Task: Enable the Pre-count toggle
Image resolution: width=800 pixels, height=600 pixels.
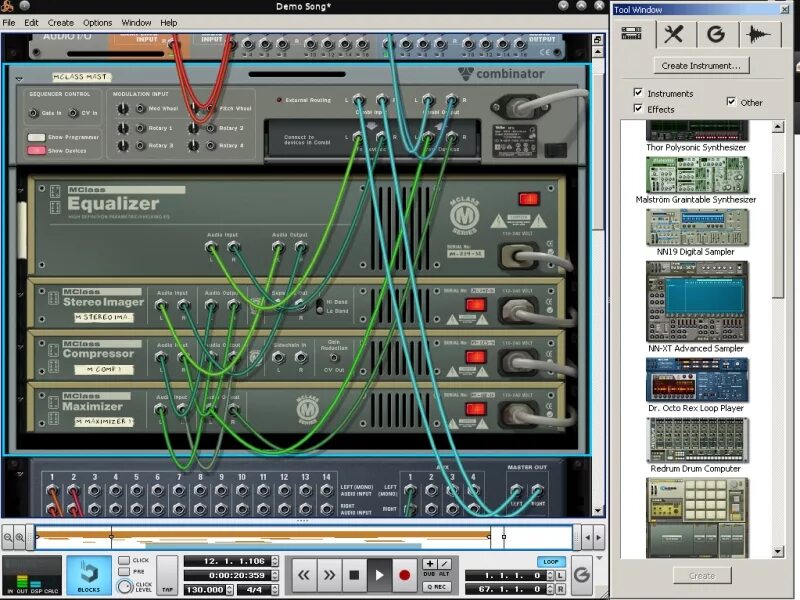Action: (124, 571)
